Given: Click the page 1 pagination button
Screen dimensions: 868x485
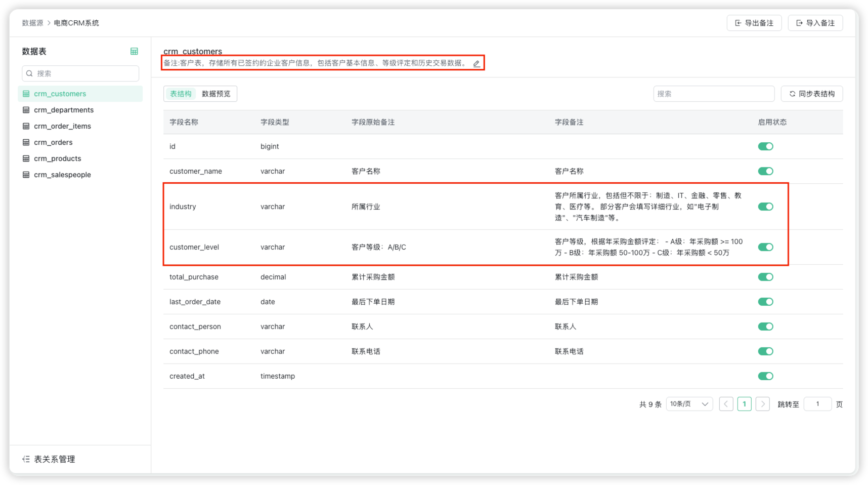Looking at the screenshot, I should [744, 403].
